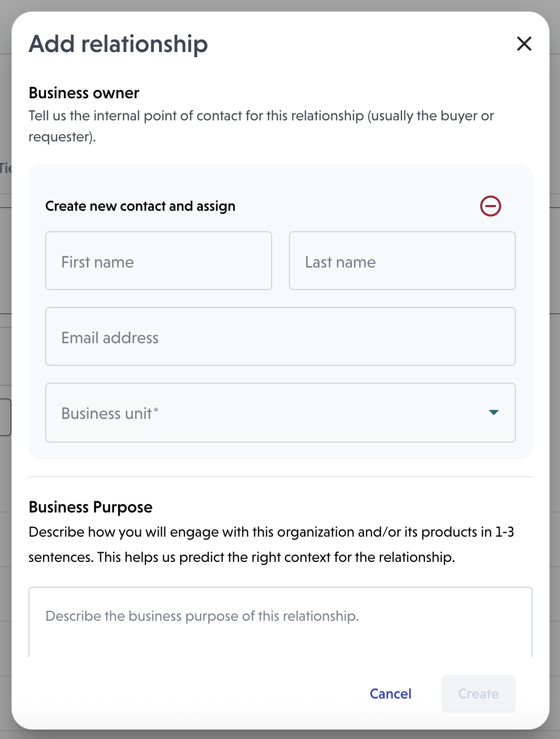Click the Business Purpose heading
Image resolution: width=560 pixels, height=739 pixels.
pos(90,507)
